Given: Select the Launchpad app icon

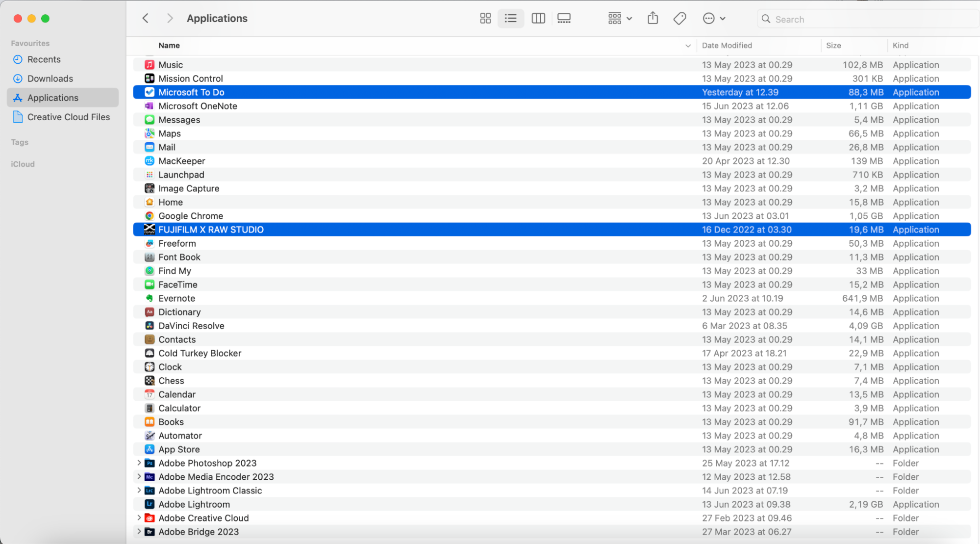Looking at the screenshot, I should pyautogui.click(x=150, y=175).
